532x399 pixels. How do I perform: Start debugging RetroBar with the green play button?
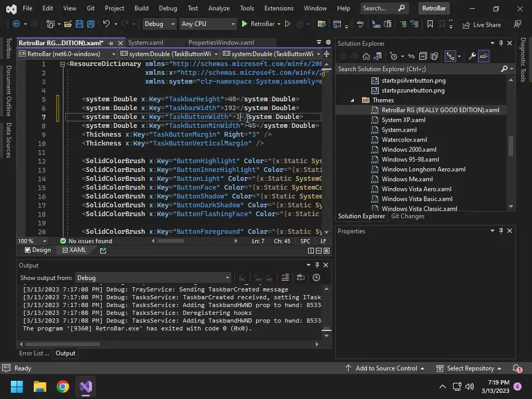pyautogui.click(x=244, y=24)
